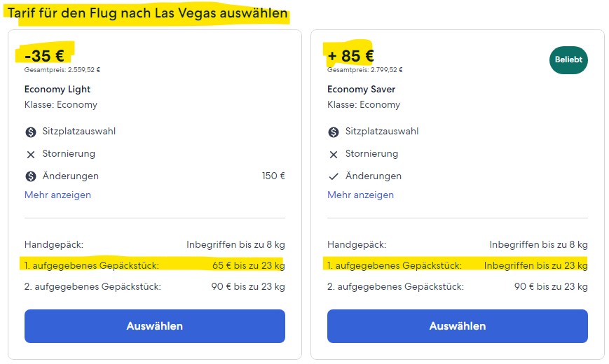Click the 150 € Änderungen fee
Screen dimensions: 609x364
(273, 176)
